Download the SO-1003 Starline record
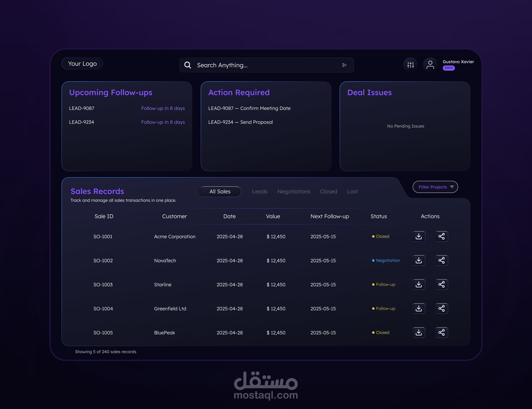Image resolution: width=532 pixels, height=409 pixels. pos(419,284)
